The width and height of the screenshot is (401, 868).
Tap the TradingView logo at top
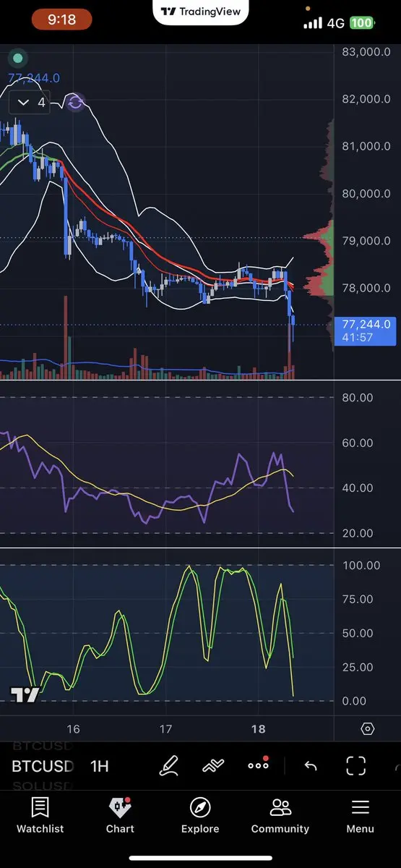(201, 12)
